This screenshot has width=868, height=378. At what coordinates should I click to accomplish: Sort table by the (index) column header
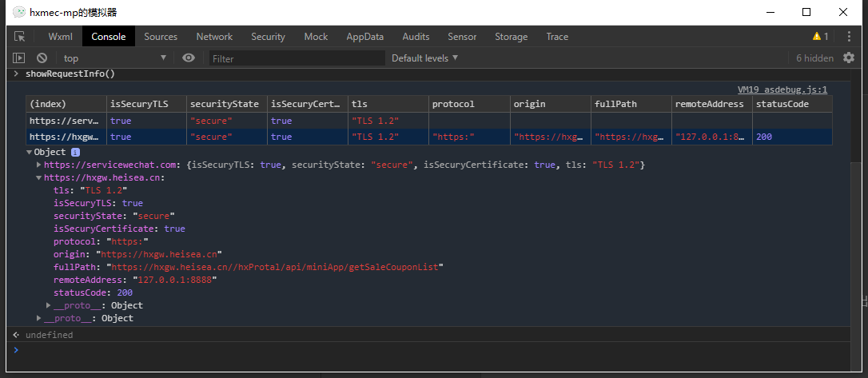pos(66,104)
